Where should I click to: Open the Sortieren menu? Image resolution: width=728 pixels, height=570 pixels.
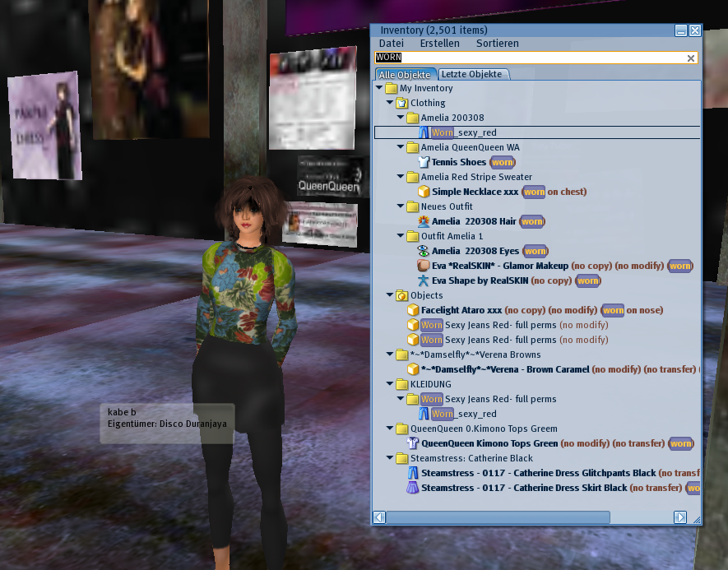pyautogui.click(x=497, y=43)
